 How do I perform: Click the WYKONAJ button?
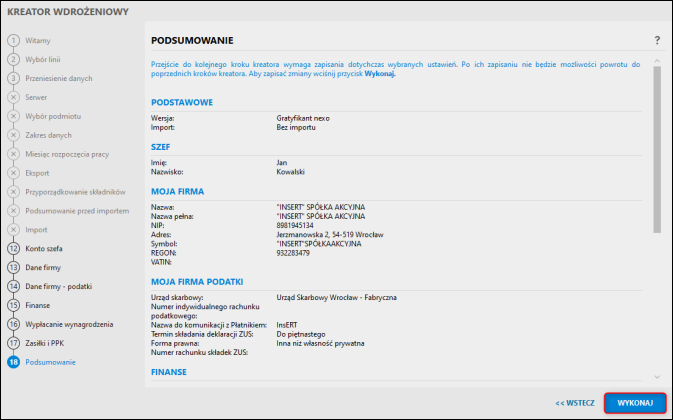(635, 403)
